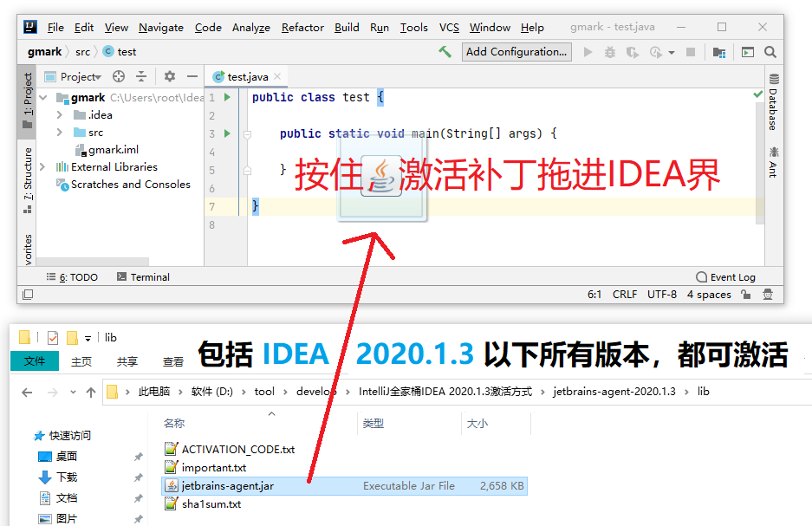Click the IntelliJ IDEA logo icon
Image resolution: width=812 pixels, height=526 pixels.
pos(30,27)
